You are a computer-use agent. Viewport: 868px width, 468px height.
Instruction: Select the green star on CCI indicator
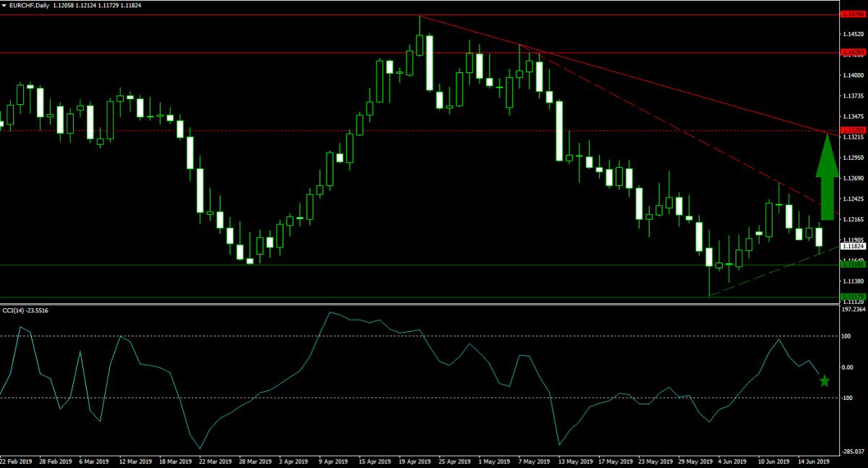(x=824, y=381)
